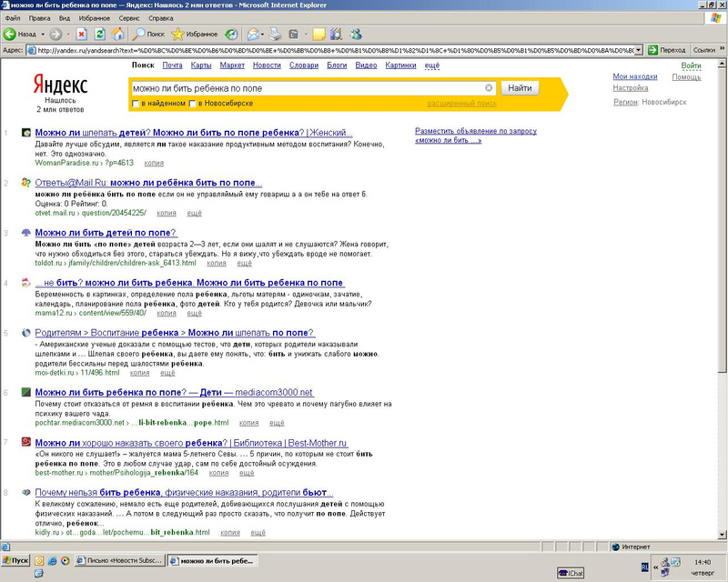Image resolution: width=728 pixels, height=582 pixels.
Task: Click the vertical scrollbar down arrow
Action: coord(722,534)
